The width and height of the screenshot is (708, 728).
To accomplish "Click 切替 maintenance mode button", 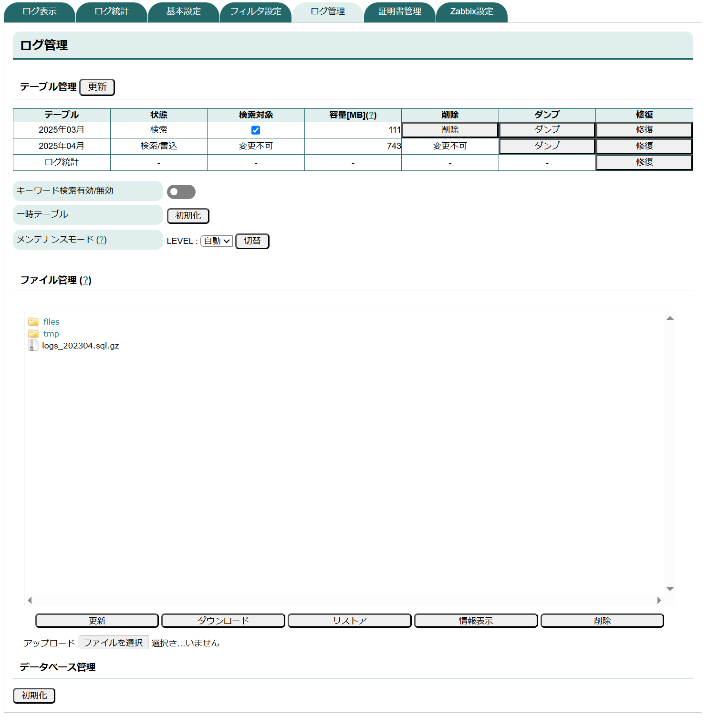I will (252, 241).
